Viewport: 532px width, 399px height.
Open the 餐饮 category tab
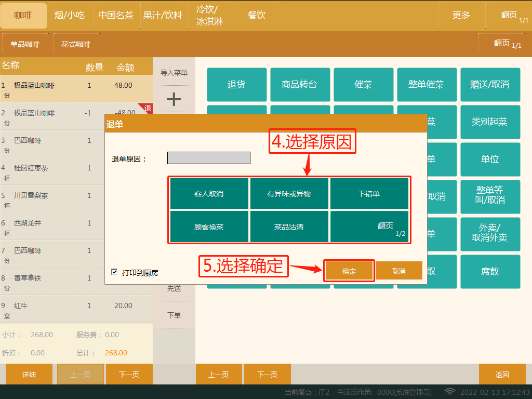click(257, 16)
